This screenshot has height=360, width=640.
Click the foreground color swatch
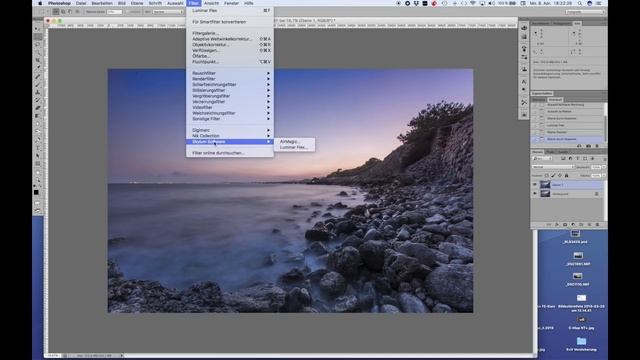(36, 192)
